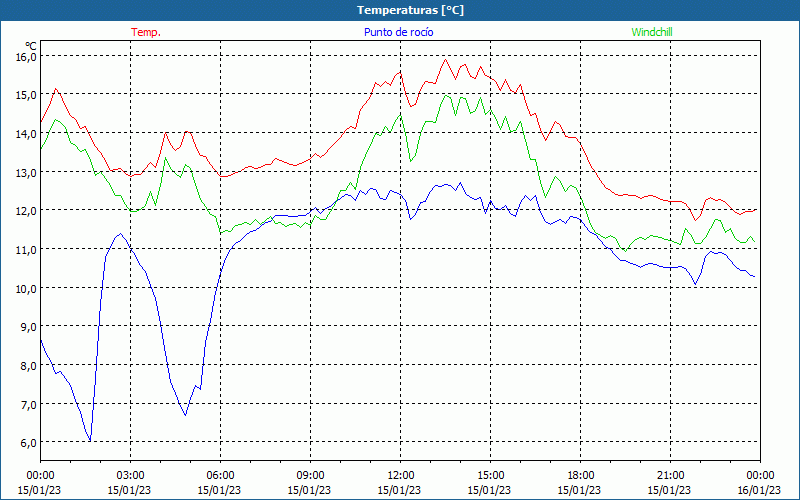800x500 pixels.
Task: Click the 15:00 time axis label
Action: coord(490,476)
